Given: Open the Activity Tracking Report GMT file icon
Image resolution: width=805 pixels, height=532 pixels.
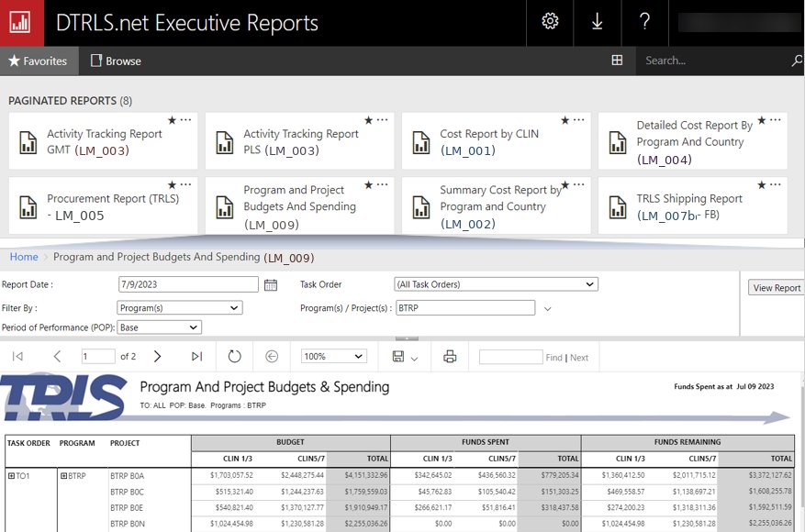Looking at the screenshot, I should (x=28, y=142).
